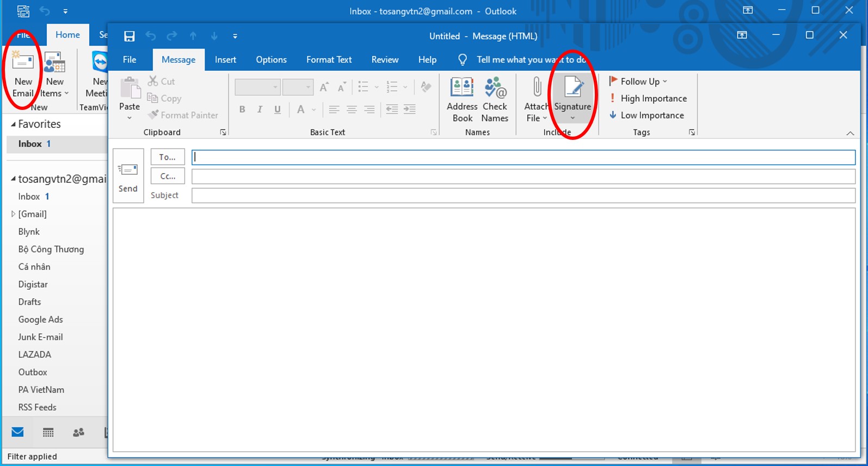This screenshot has height=466, width=868.
Task: Click the To... button
Action: (168, 157)
